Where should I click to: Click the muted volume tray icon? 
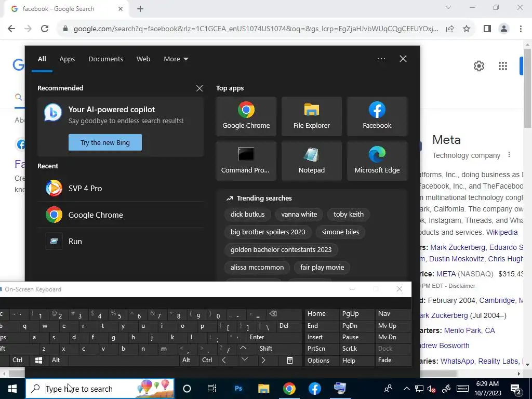tap(432, 389)
